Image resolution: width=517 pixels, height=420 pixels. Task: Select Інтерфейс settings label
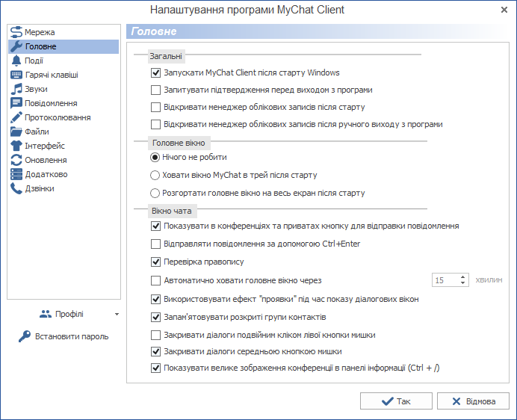coord(45,146)
